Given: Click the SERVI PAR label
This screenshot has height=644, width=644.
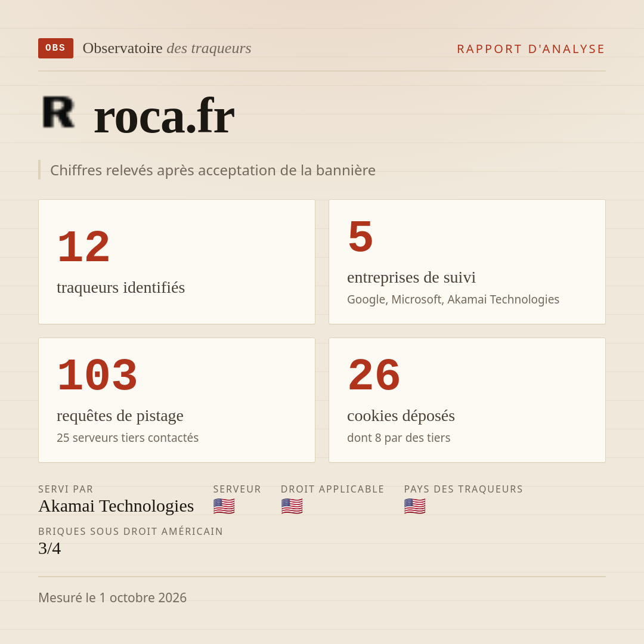Looking at the screenshot, I should pyautogui.click(x=66, y=489).
